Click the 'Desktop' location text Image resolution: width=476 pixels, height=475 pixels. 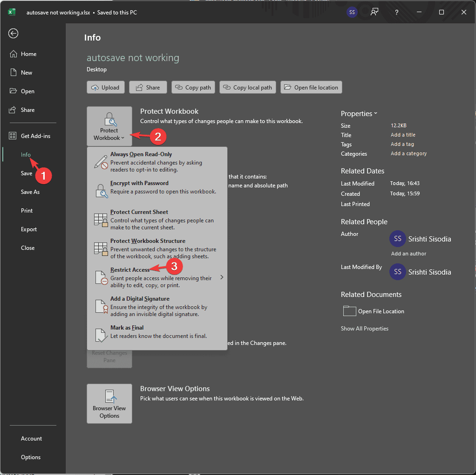[96, 69]
